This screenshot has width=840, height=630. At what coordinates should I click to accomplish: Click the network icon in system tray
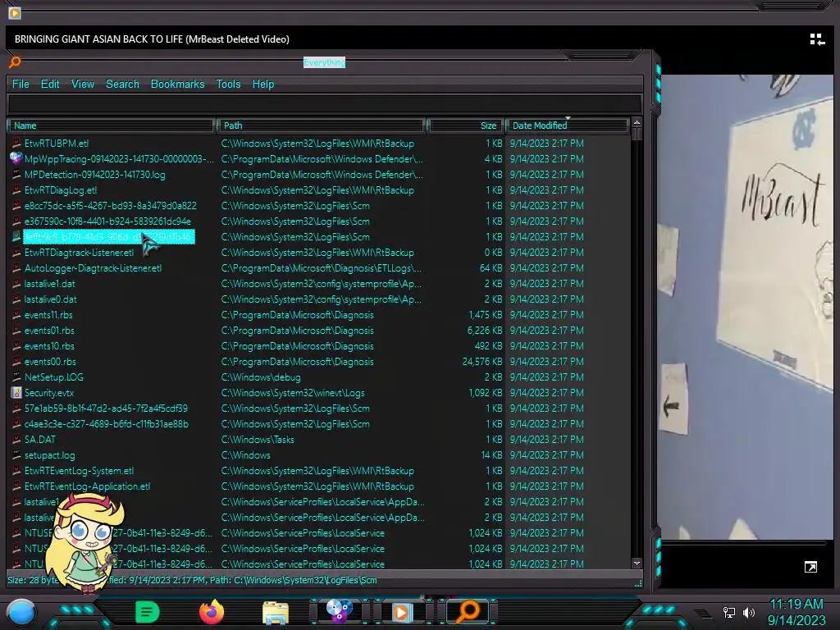tap(729, 612)
